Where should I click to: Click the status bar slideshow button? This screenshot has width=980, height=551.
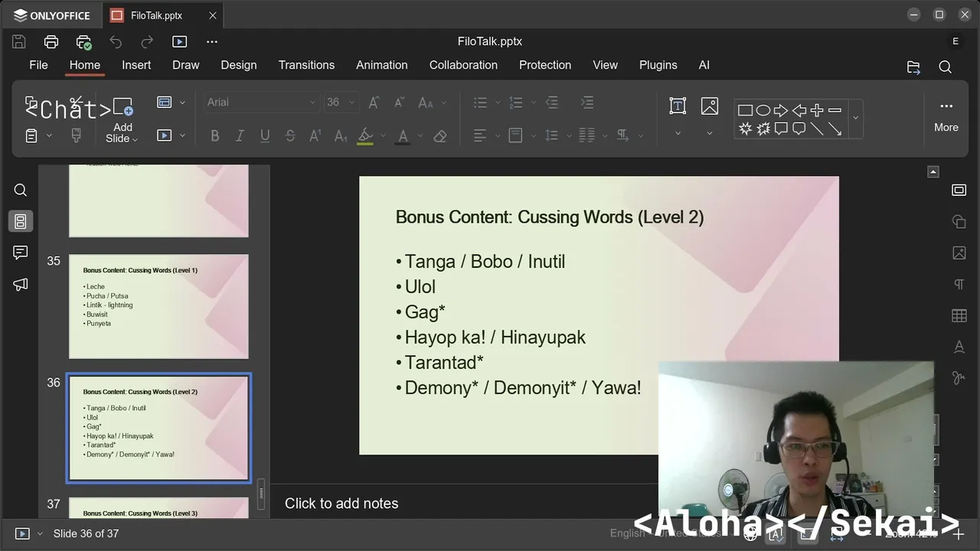click(x=22, y=533)
